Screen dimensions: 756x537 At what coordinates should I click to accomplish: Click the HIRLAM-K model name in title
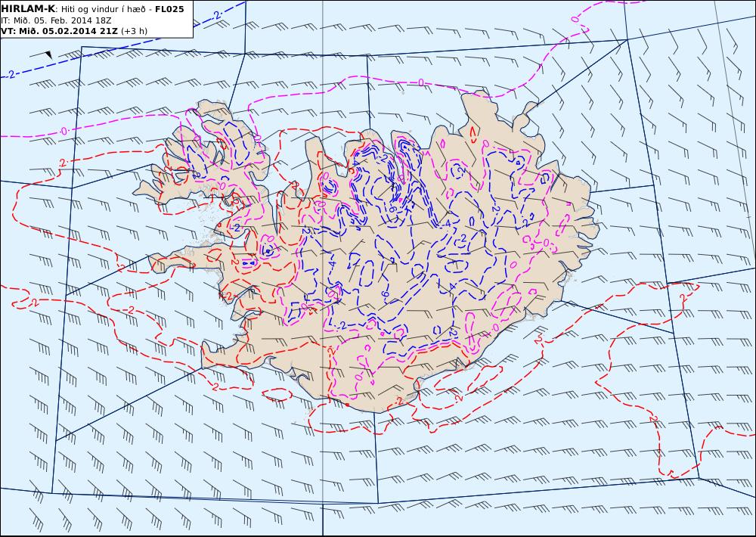point(28,9)
